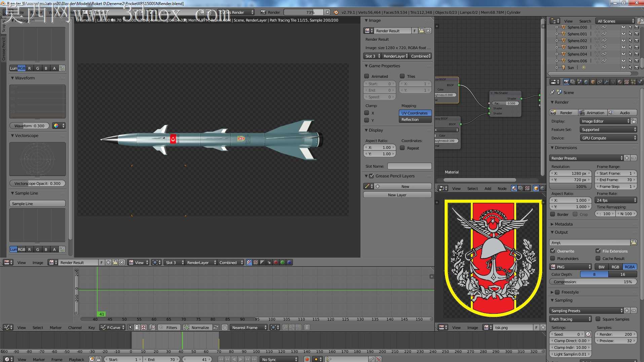The image size is (644, 362).
Task: Enable the Animated checkbox
Action: click(367, 76)
